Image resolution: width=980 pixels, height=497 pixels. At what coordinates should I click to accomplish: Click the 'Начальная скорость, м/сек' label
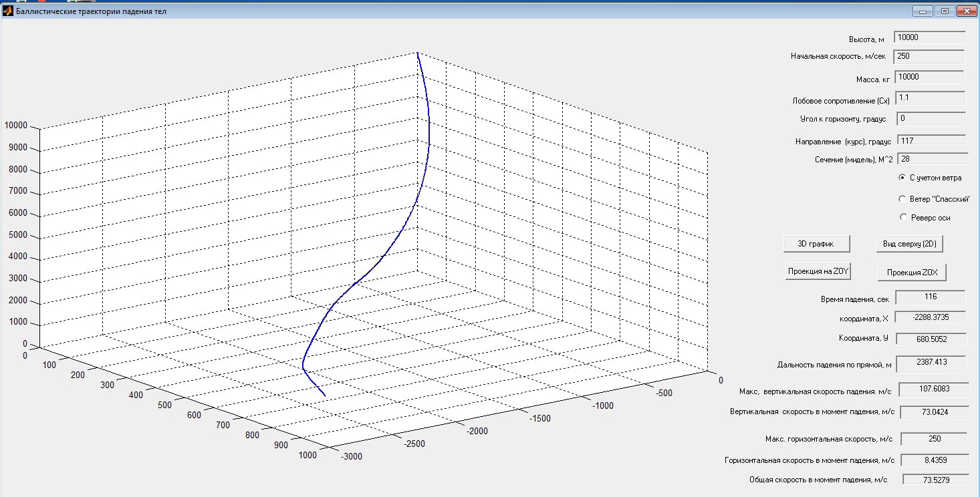click(838, 57)
